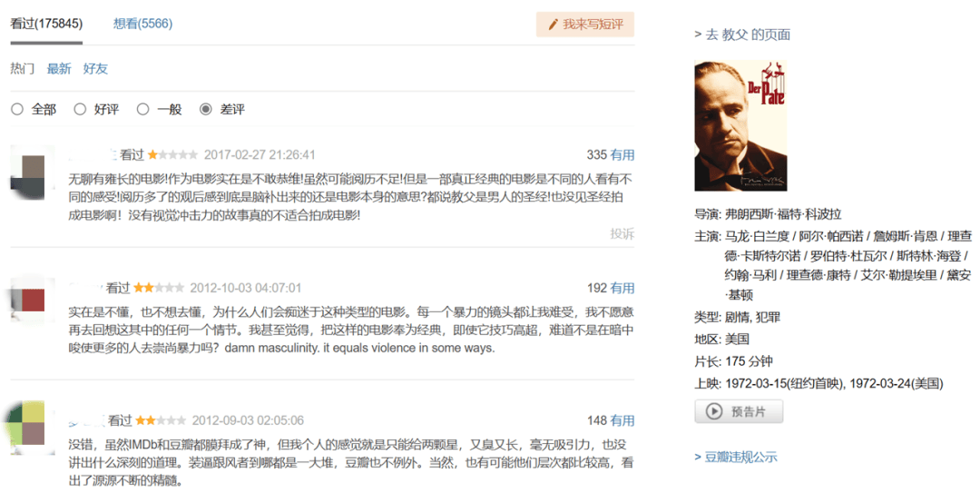Mark the 192-vote review as 有用
The image size is (980, 503).
tap(622, 288)
